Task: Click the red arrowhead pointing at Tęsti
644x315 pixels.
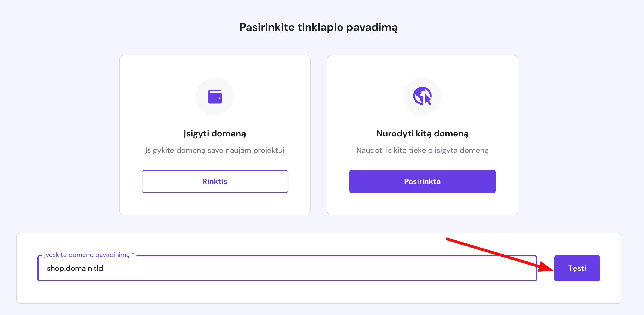Action: pos(546,267)
